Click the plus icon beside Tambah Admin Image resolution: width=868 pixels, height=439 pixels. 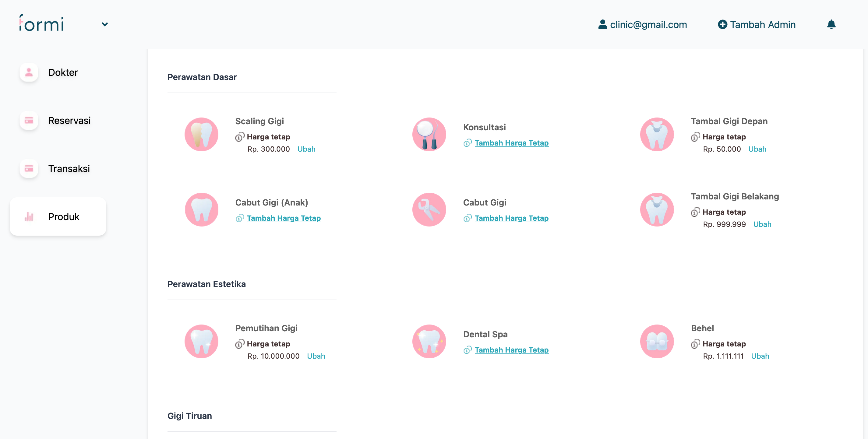(x=722, y=24)
